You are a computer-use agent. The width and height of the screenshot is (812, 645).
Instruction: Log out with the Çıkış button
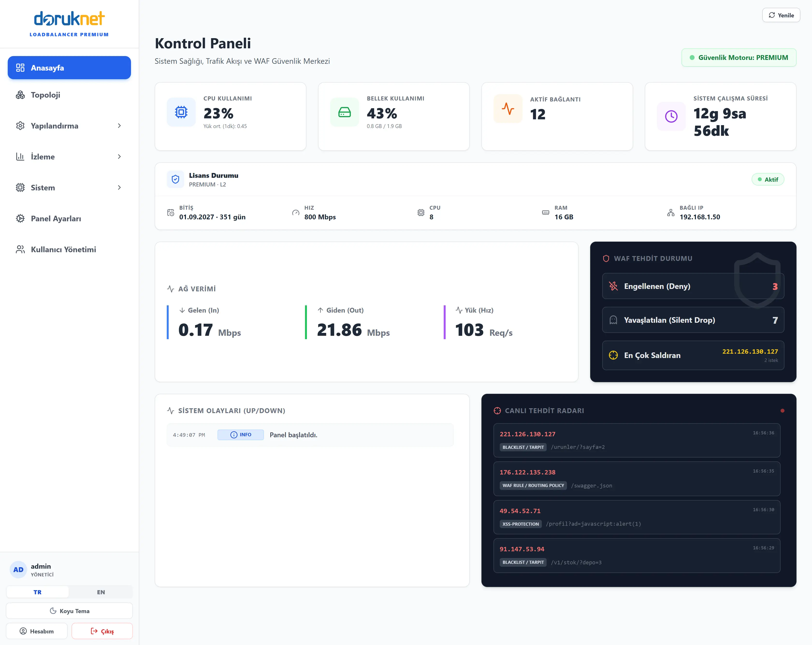[x=102, y=631]
